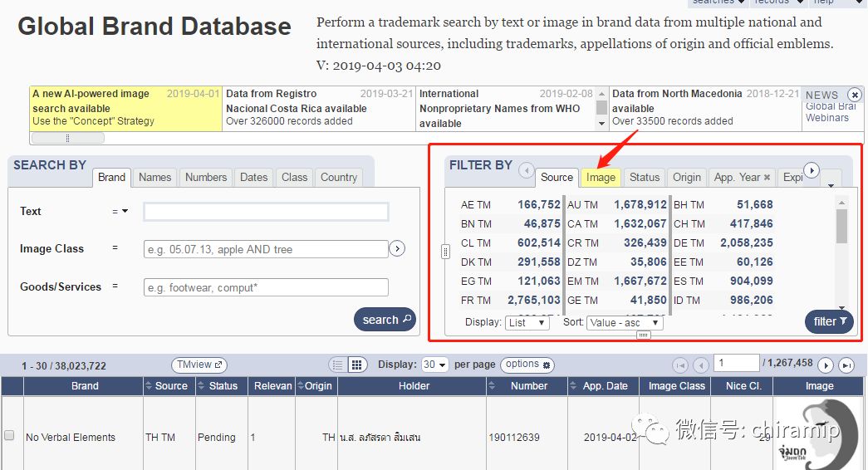The image size is (868, 470).
Task: Click the Image Class input field
Action: click(266, 249)
